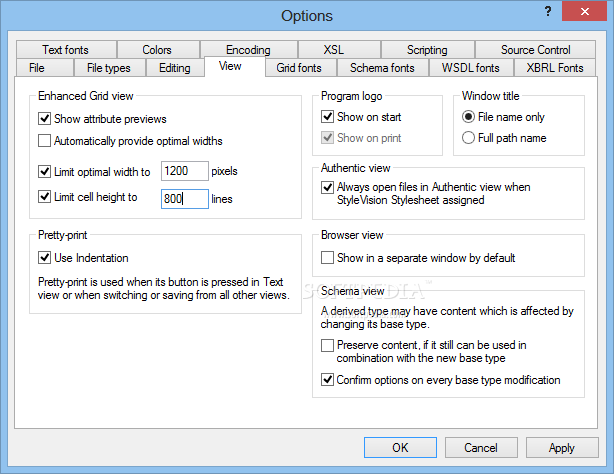This screenshot has height=474, width=614.
Task: Click the disabled Show on print checkbox
Action: pyautogui.click(x=327, y=138)
